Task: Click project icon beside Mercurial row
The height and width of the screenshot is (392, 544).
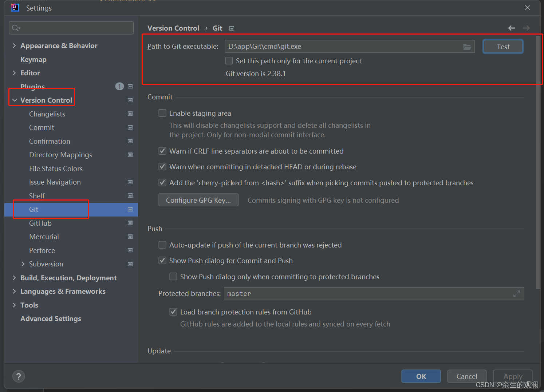Action: point(130,237)
